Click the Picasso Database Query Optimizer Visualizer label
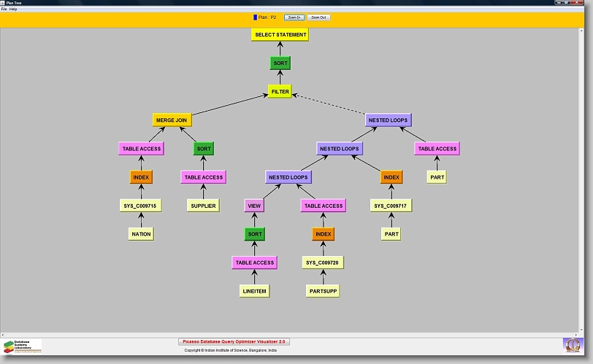The image size is (593, 364). (234, 341)
